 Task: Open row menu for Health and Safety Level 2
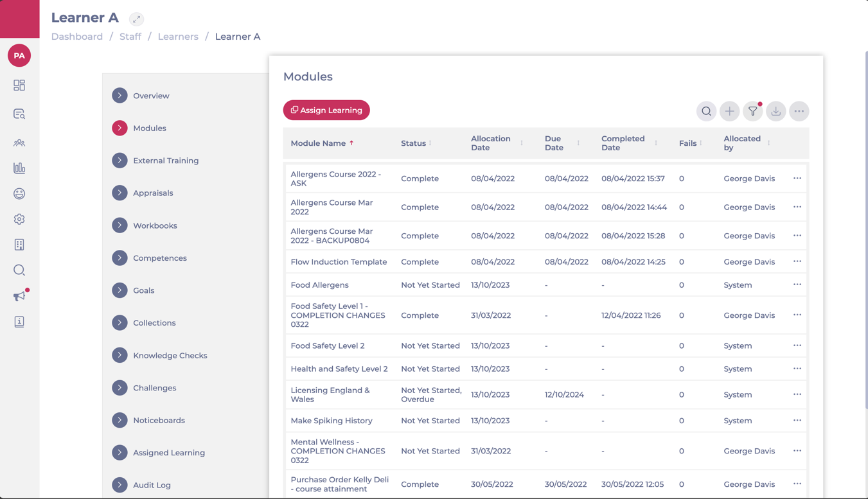point(797,369)
